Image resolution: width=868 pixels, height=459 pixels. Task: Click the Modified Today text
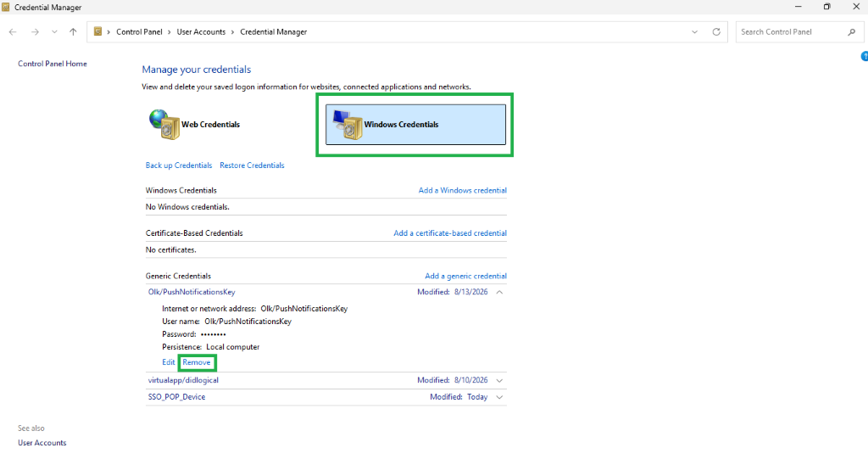tap(459, 397)
